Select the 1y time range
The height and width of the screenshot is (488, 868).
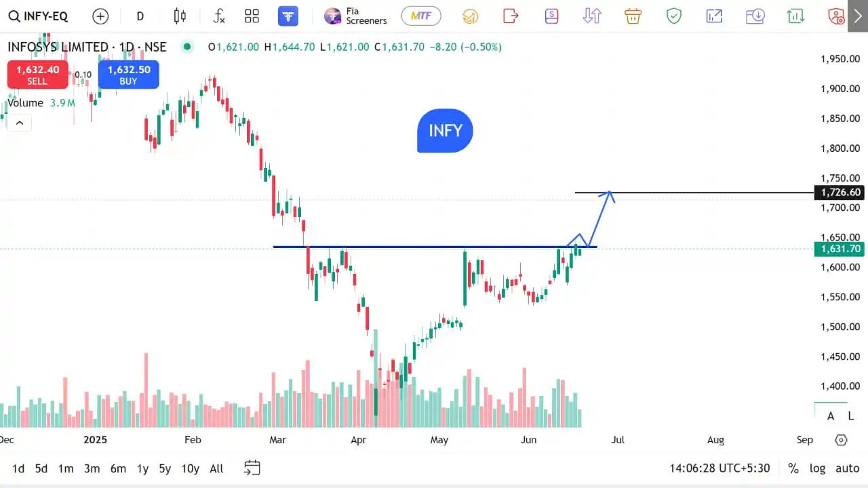click(142, 468)
